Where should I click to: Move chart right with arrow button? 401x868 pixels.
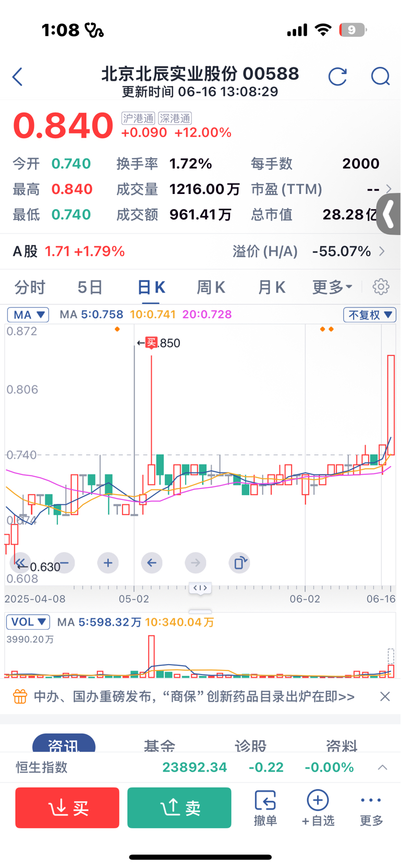point(196,563)
